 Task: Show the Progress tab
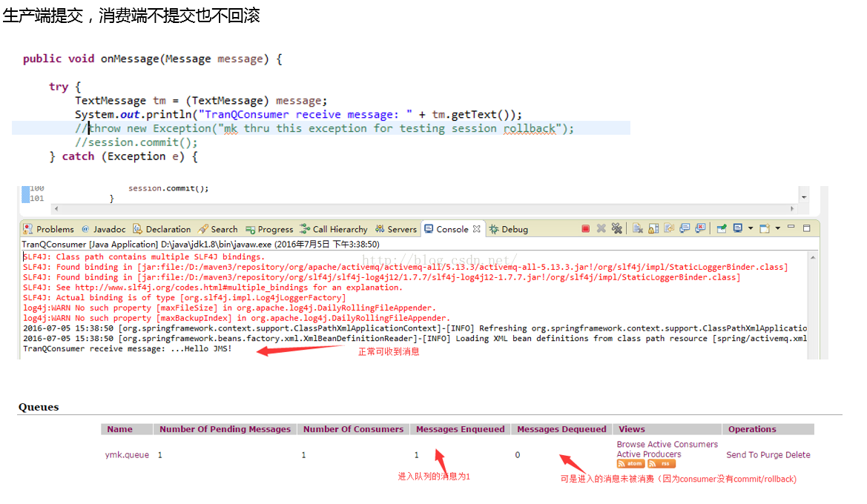[x=269, y=229]
